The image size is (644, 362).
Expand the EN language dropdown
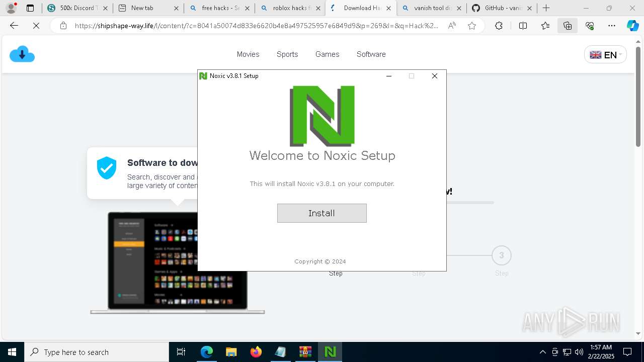(605, 55)
